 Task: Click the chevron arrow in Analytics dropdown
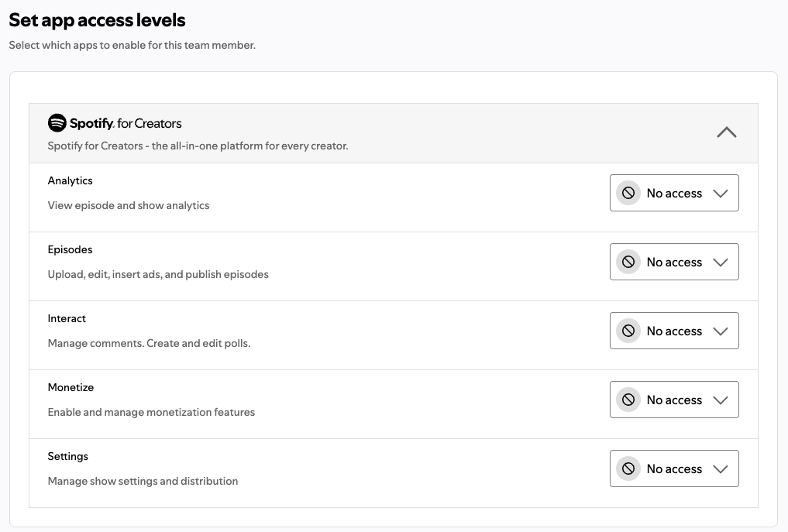[720, 194]
